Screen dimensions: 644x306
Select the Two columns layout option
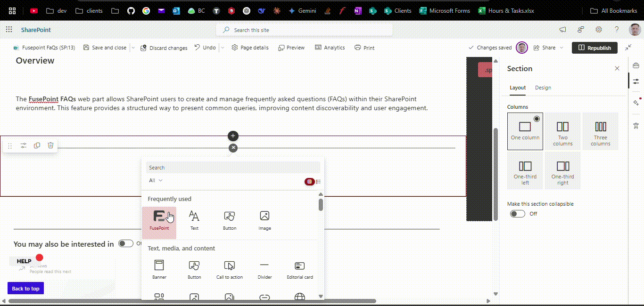(x=562, y=131)
